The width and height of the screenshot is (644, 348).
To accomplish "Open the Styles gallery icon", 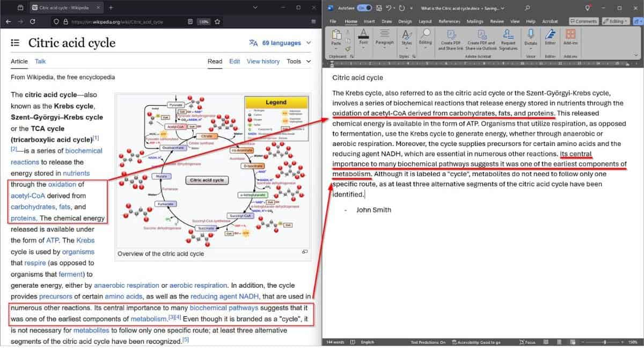I will 407,34.
